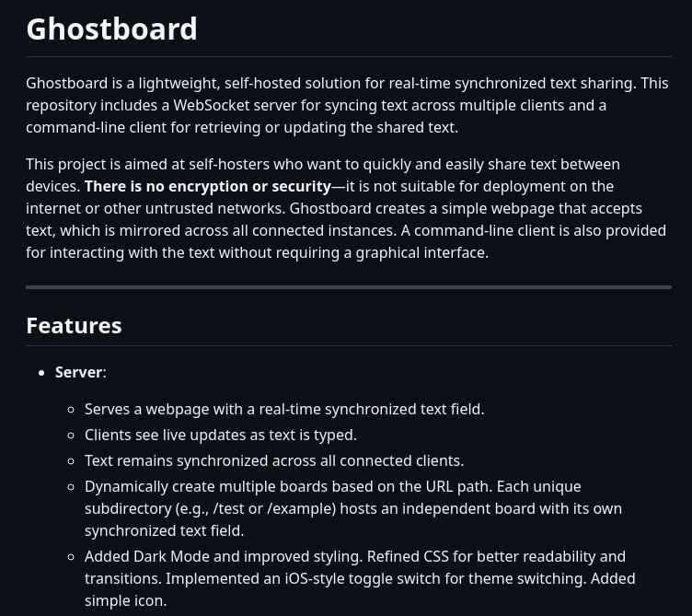692x616 pixels.
Task: Click the horizontal divider above Features
Action: coord(349,287)
